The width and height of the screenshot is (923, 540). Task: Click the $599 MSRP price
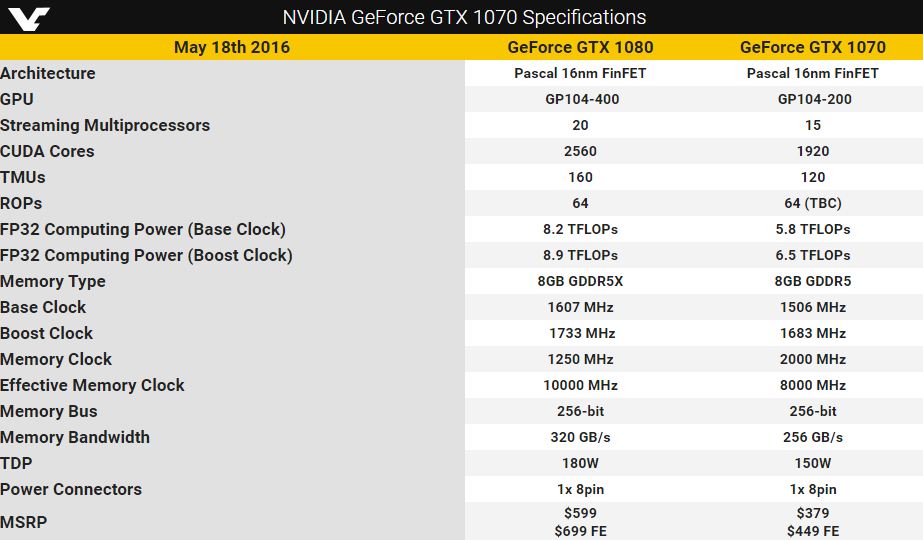coord(580,513)
